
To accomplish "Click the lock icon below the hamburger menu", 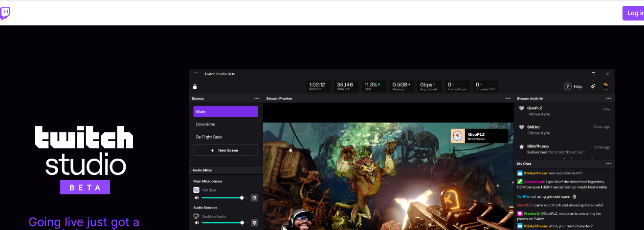I will click(195, 86).
